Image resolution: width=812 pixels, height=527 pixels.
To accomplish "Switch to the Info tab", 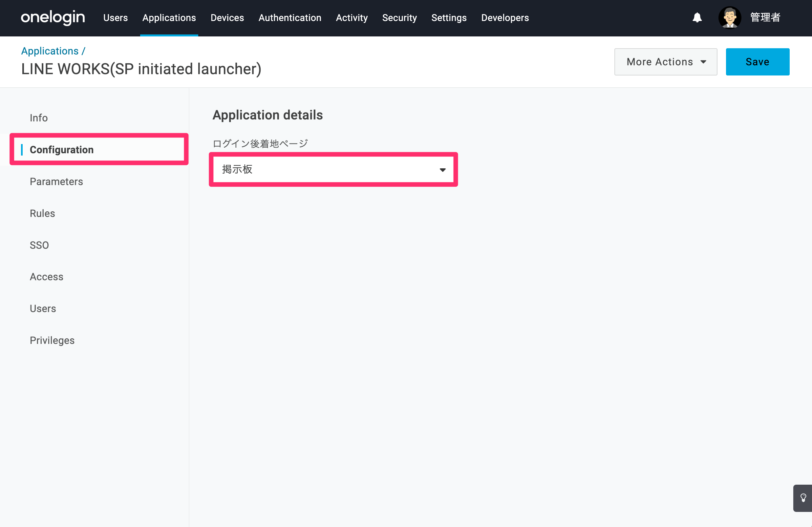I will (x=38, y=118).
